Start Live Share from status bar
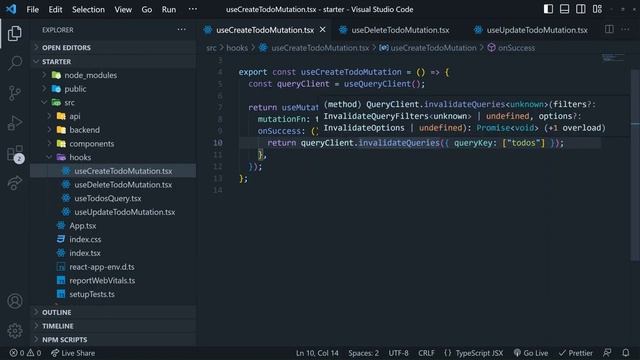The height and width of the screenshot is (360, 640). 73,353
